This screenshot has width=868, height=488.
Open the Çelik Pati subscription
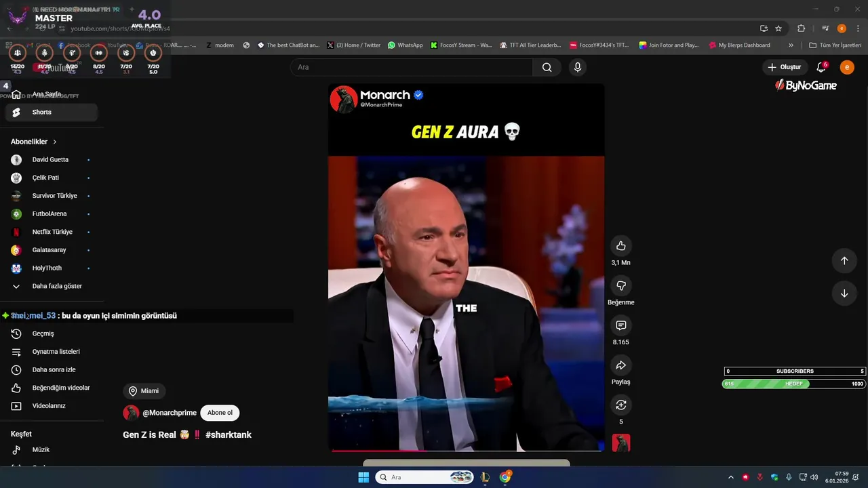(x=52, y=178)
